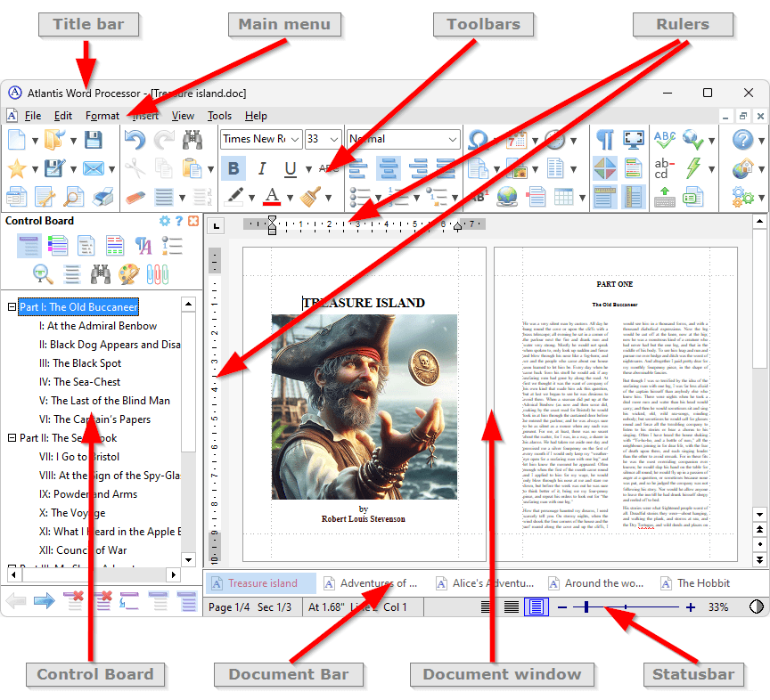Screen dimensions: 770x700
Task: Toggle show paragraph marks pilcrow
Action: point(605,140)
